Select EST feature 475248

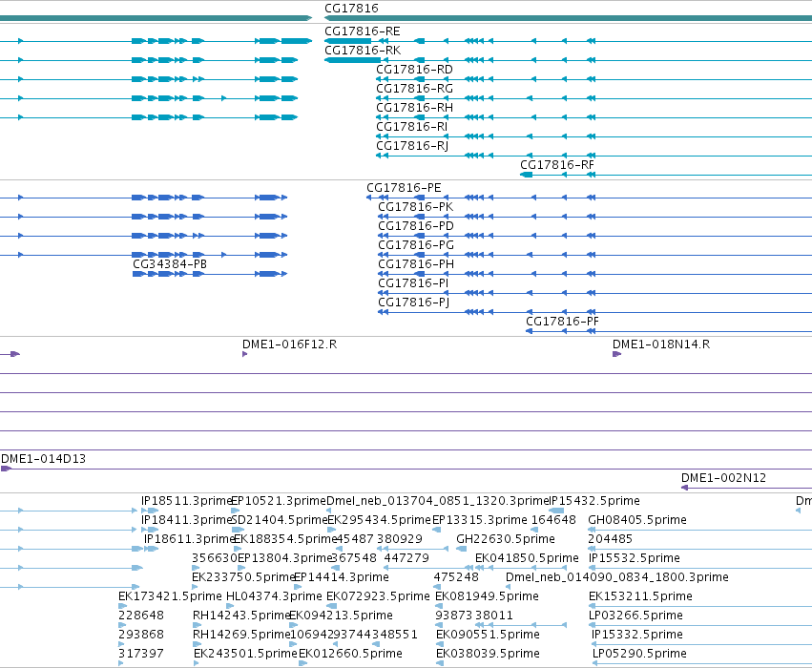click(456, 577)
